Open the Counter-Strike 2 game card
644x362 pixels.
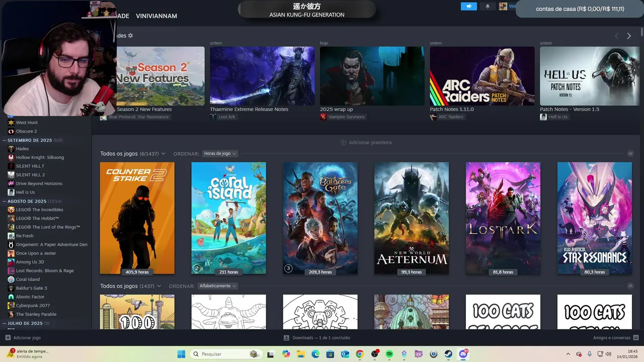pos(137,218)
